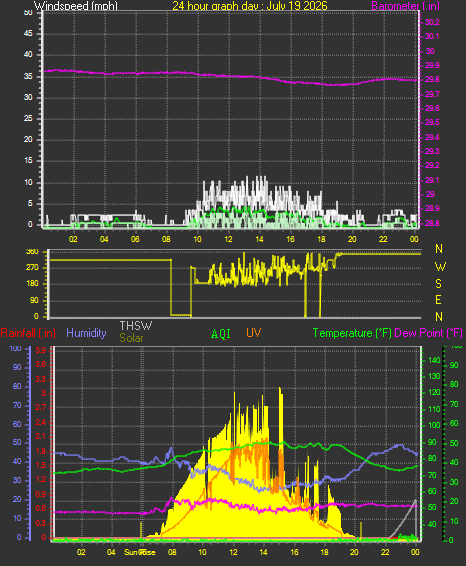Click the 140 temperature scale value
Viewport: 466px width, 566px height.
434,360
